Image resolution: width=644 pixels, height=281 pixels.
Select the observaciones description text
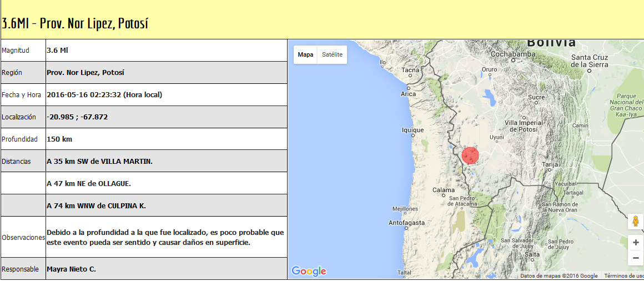point(165,238)
